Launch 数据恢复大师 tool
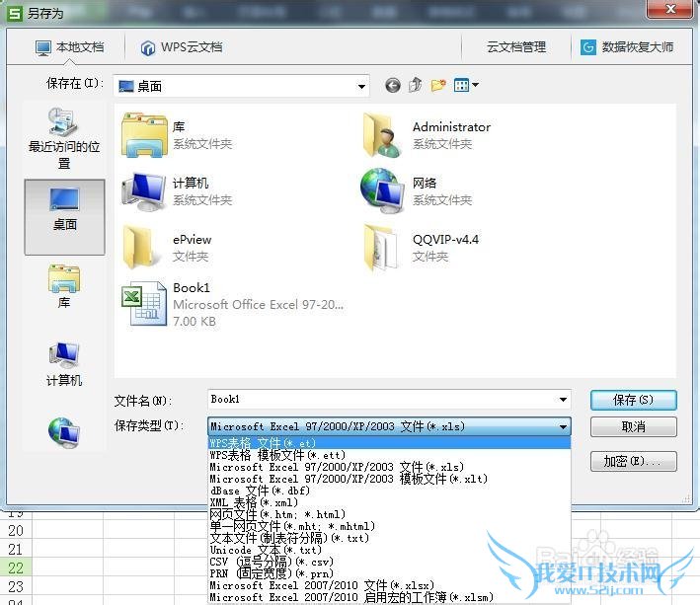The image size is (700, 605). click(627, 47)
